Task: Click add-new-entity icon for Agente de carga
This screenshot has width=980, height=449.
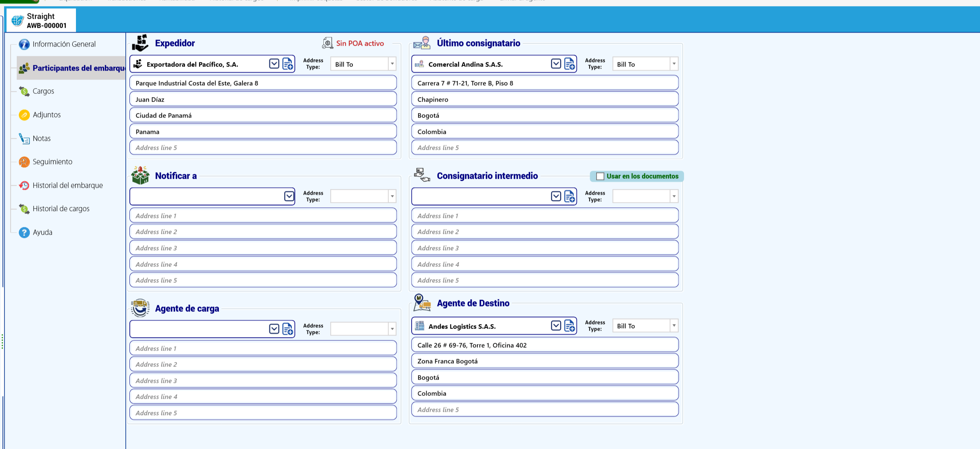Action: coord(288,329)
